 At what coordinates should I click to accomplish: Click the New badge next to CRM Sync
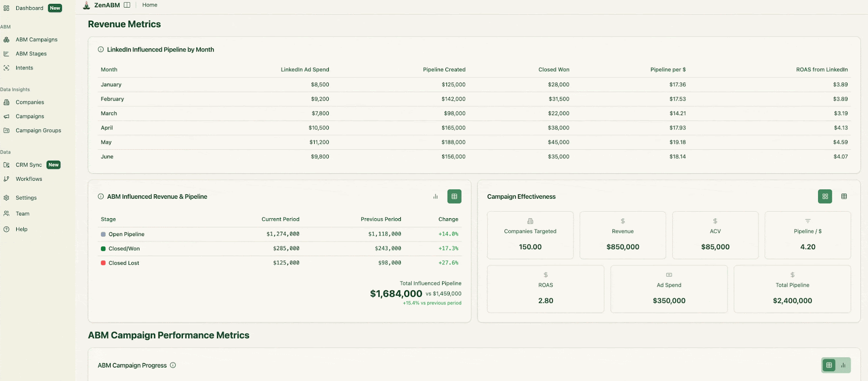pos(54,165)
